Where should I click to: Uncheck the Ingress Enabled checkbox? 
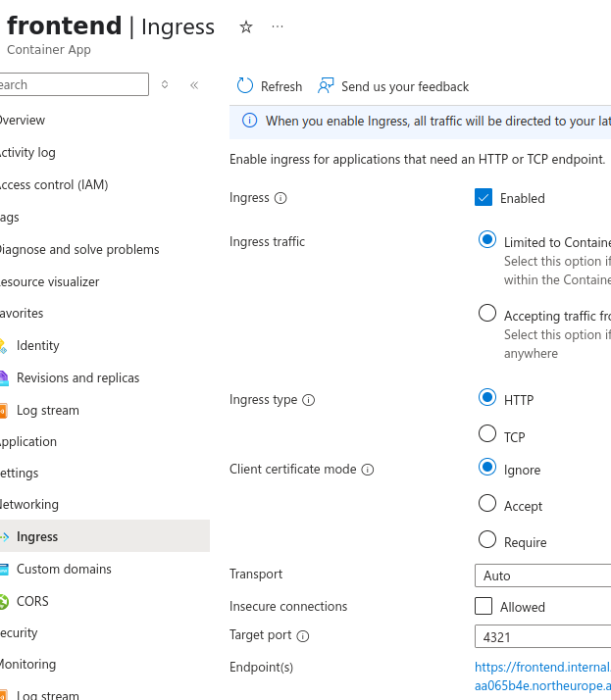pyautogui.click(x=484, y=197)
